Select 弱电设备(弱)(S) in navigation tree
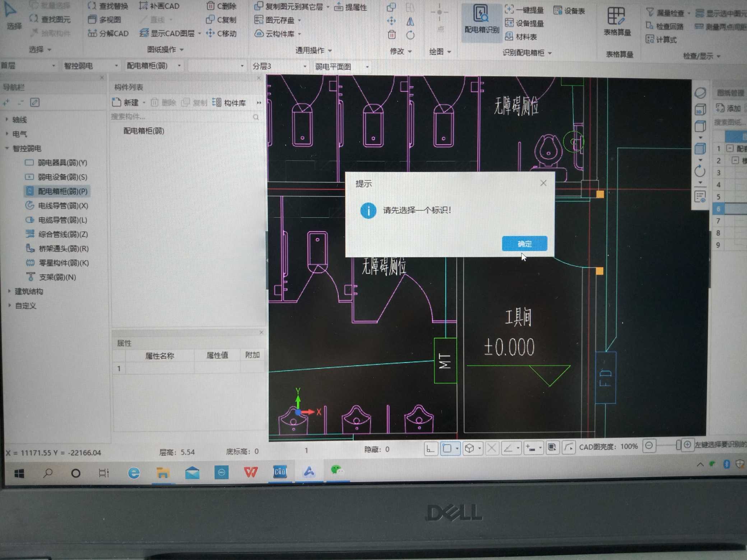Image resolution: width=747 pixels, height=560 pixels. tap(56, 177)
